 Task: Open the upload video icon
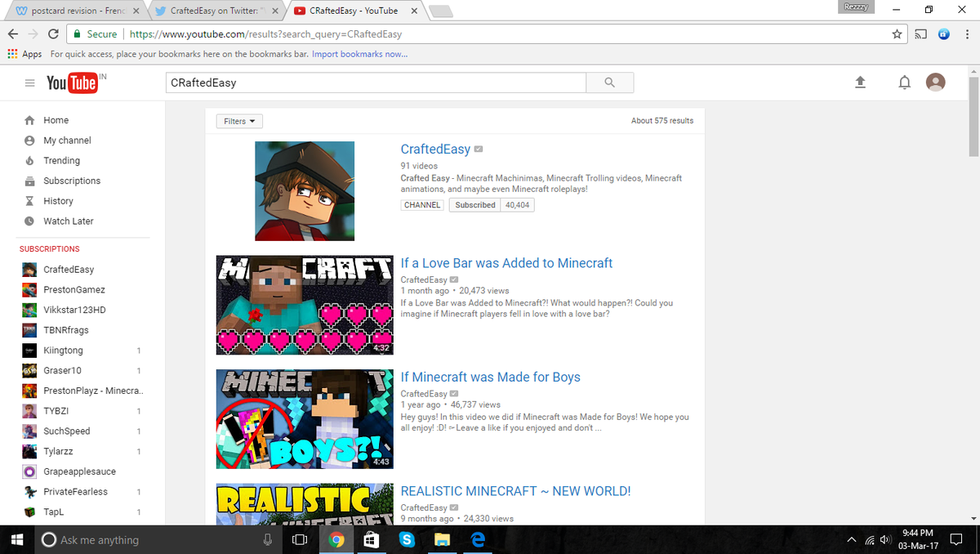[860, 83]
